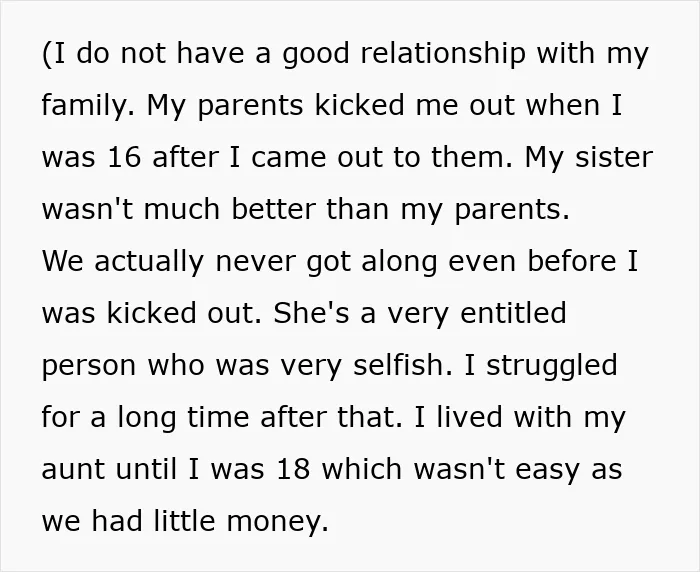Click the opening parenthesis before "I do"
The image size is (700, 572).
tap(45, 54)
